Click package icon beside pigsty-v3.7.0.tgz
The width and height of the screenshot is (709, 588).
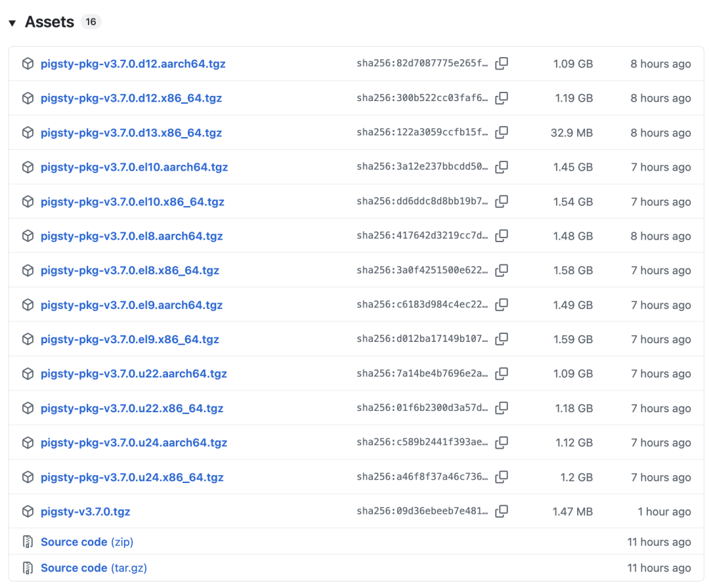click(x=28, y=512)
